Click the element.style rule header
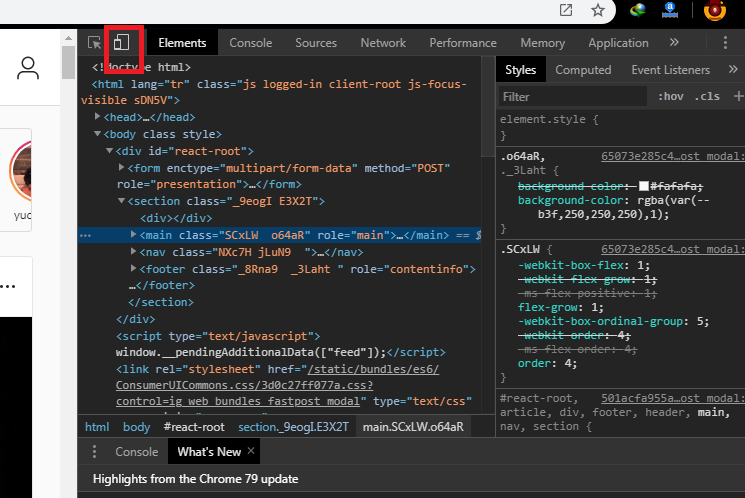The width and height of the screenshot is (745, 498). point(549,119)
